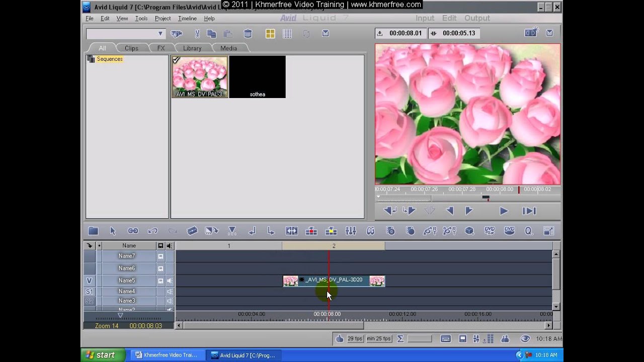
Task: Switch to the Library tab
Action: pyautogui.click(x=192, y=48)
